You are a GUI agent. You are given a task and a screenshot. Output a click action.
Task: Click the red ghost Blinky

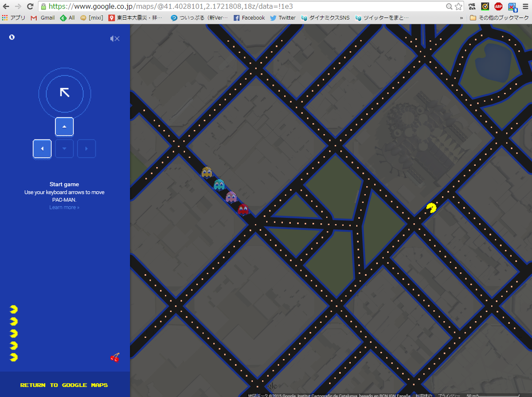pyautogui.click(x=243, y=209)
